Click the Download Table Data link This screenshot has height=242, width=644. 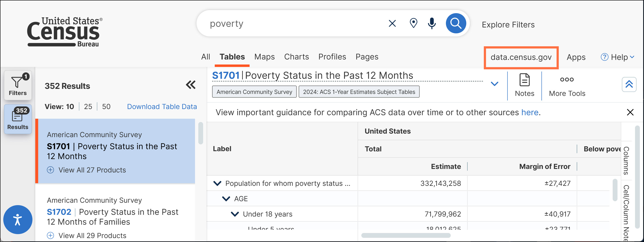[162, 107]
